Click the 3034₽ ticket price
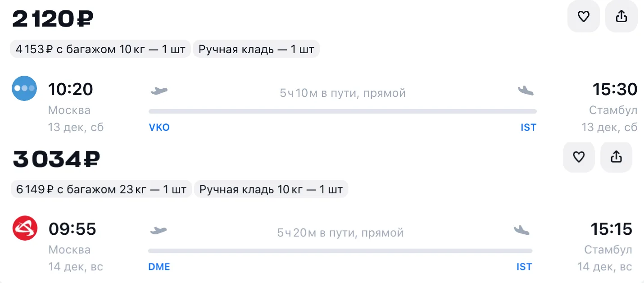The height and width of the screenshot is (283, 644). point(56,160)
